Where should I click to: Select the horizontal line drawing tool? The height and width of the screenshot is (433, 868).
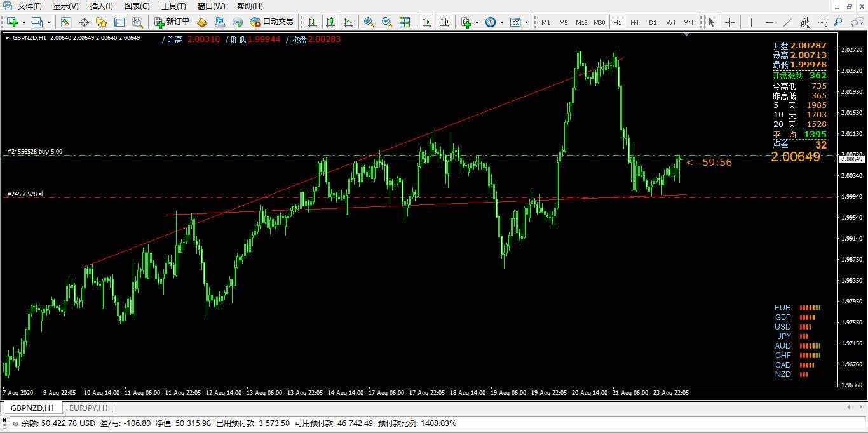(769, 22)
